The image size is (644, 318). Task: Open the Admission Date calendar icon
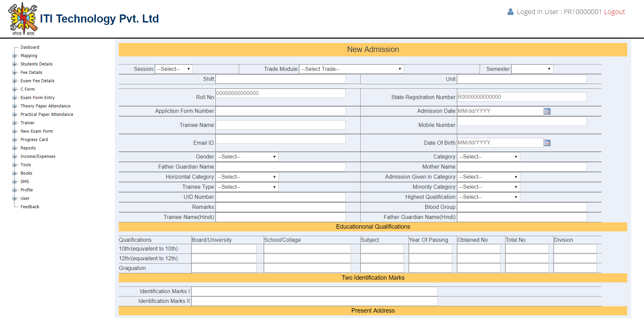coord(547,111)
